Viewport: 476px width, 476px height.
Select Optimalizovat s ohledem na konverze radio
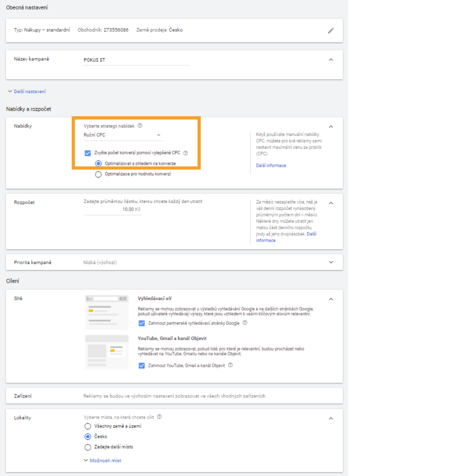[x=98, y=163]
